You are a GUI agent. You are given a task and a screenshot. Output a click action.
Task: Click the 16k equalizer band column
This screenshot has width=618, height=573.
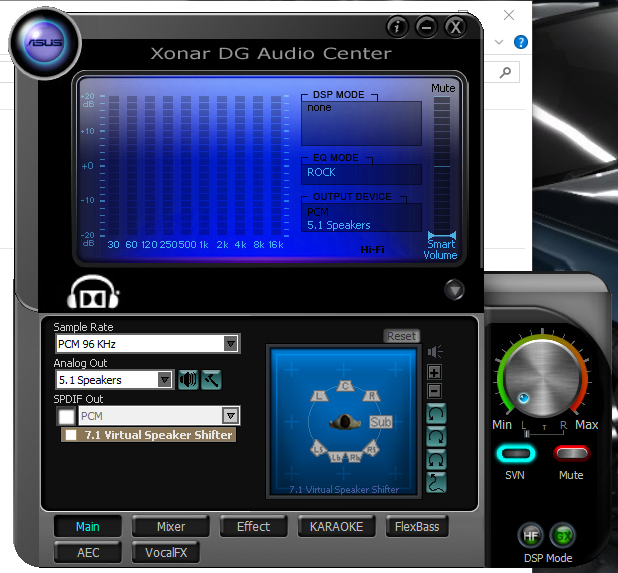pyautogui.click(x=276, y=166)
